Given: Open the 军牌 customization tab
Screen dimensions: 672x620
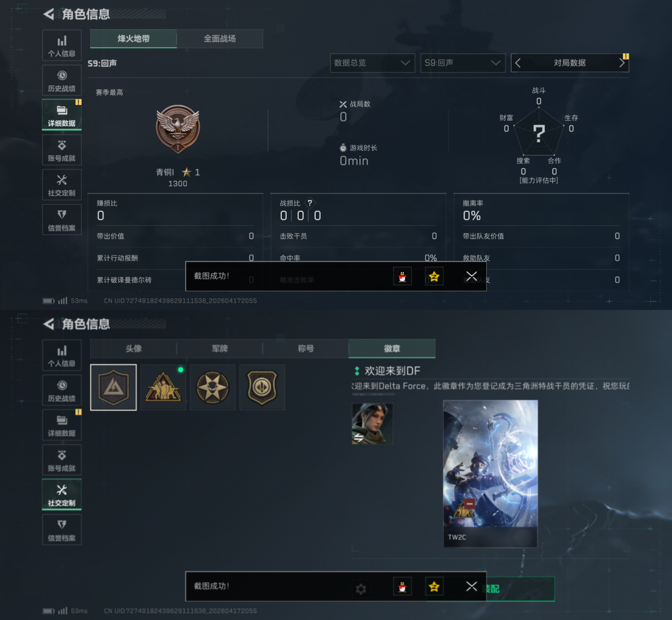Looking at the screenshot, I should click(220, 348).
